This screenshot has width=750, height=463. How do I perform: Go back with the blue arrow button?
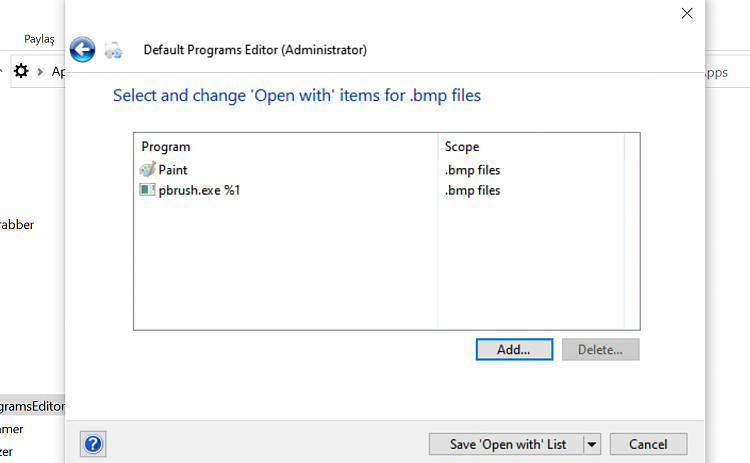(82, 49)
